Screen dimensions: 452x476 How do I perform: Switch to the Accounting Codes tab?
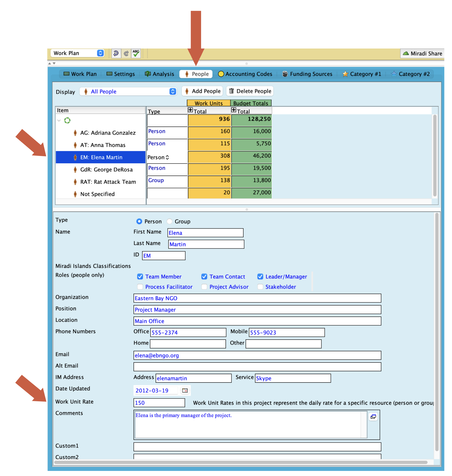245,74
